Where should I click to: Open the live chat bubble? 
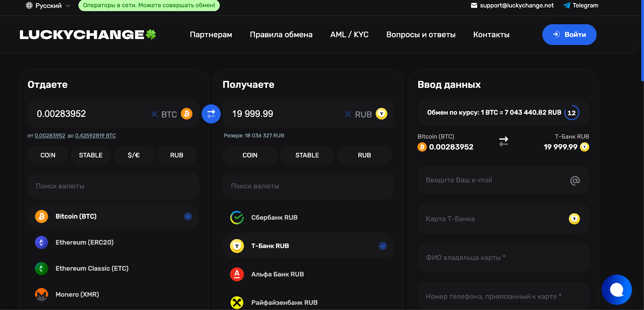coord(617,289)
